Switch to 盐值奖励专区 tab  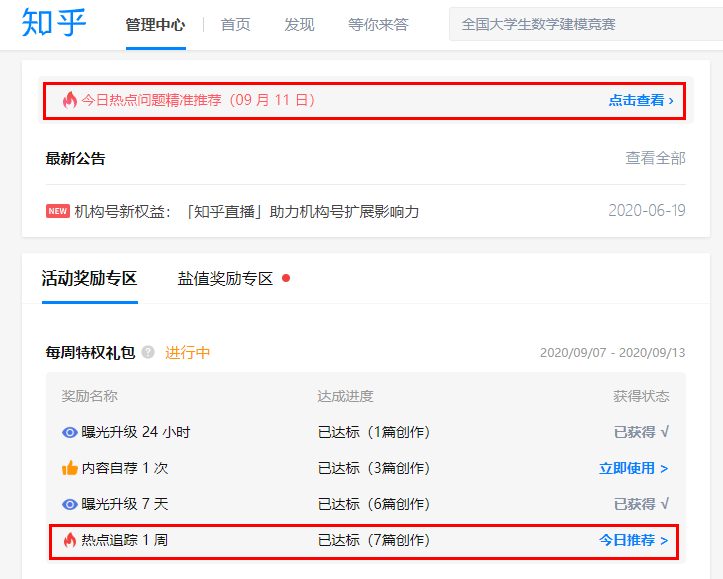[225, 278]
